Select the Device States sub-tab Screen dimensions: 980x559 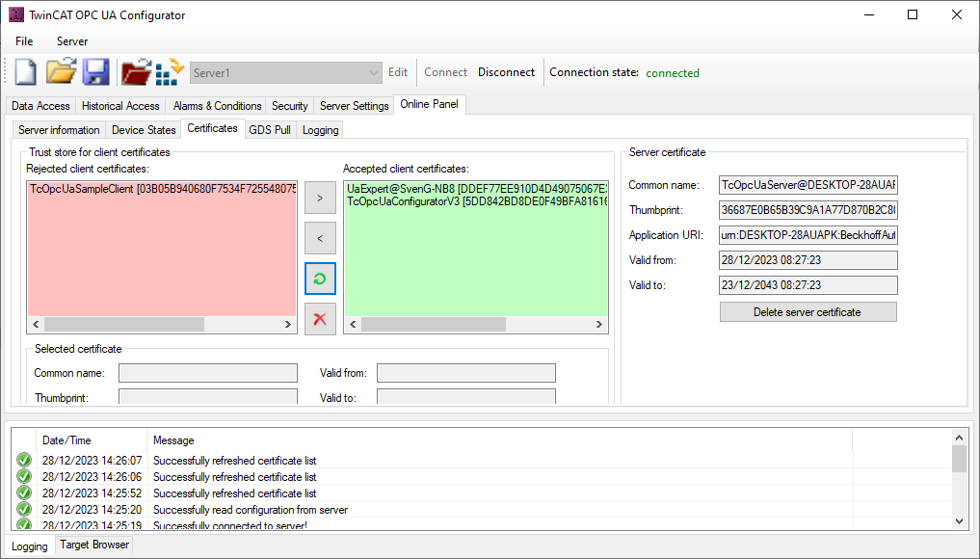click(144, 130)
